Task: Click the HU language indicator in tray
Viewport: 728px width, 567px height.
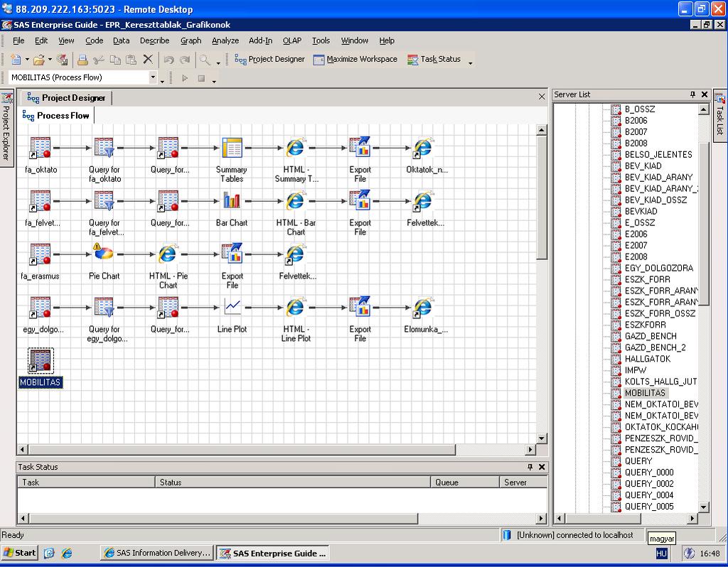Action: (661, 553)
